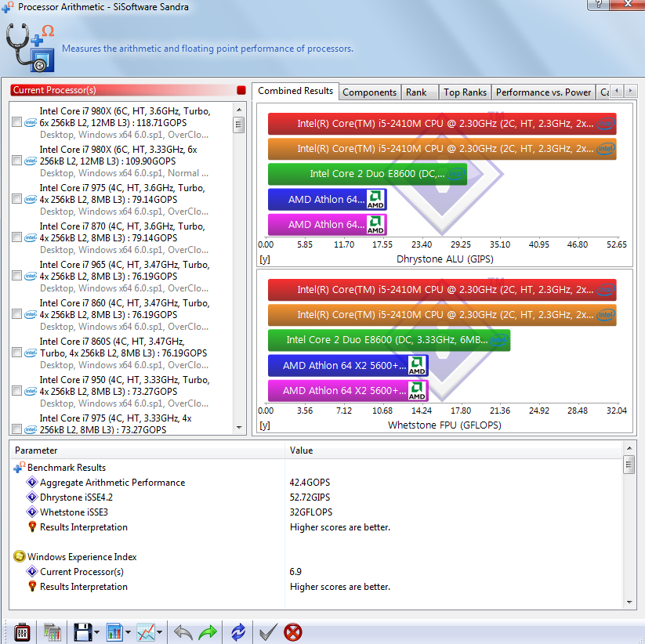This screenshot has width=645, height=644.
Task: Click AMD logo on blue Dhrystone bar
Action: 375,200
